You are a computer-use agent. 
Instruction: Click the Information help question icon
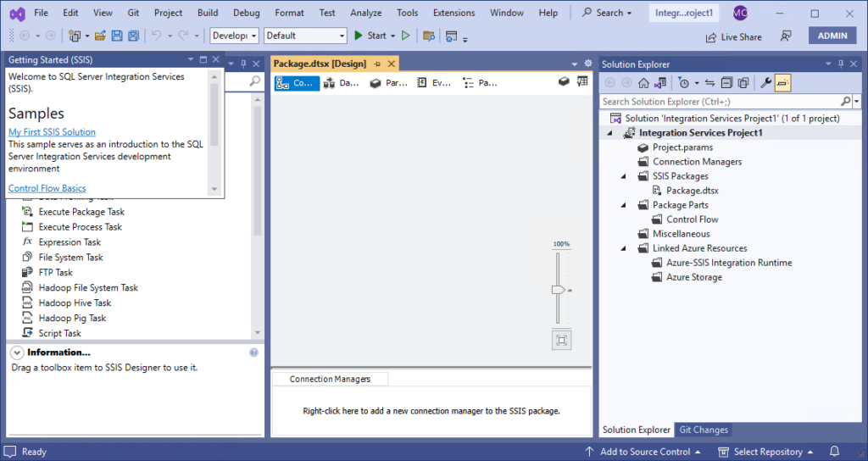(x=253, y=353)
